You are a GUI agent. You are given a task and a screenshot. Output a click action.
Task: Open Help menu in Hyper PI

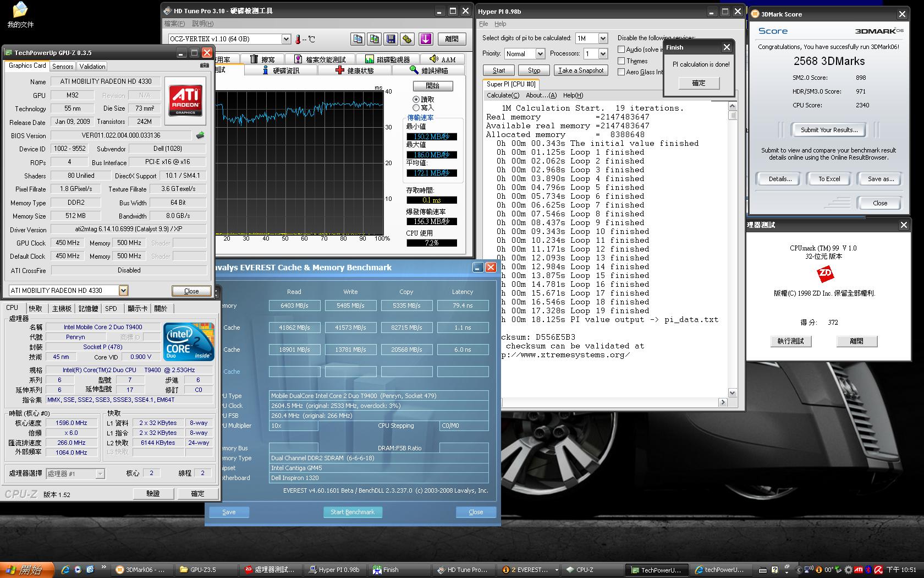[x=500, y=24]
